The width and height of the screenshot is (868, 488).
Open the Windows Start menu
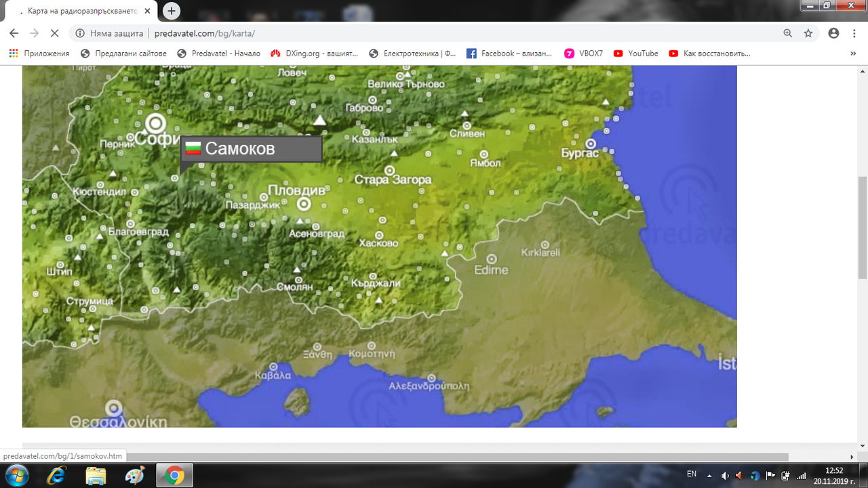[x=16, y=474]
